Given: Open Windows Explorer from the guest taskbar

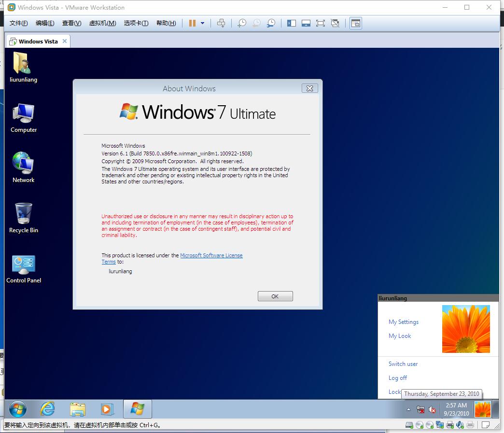Looking at the screenshot, I should [77, 409].
